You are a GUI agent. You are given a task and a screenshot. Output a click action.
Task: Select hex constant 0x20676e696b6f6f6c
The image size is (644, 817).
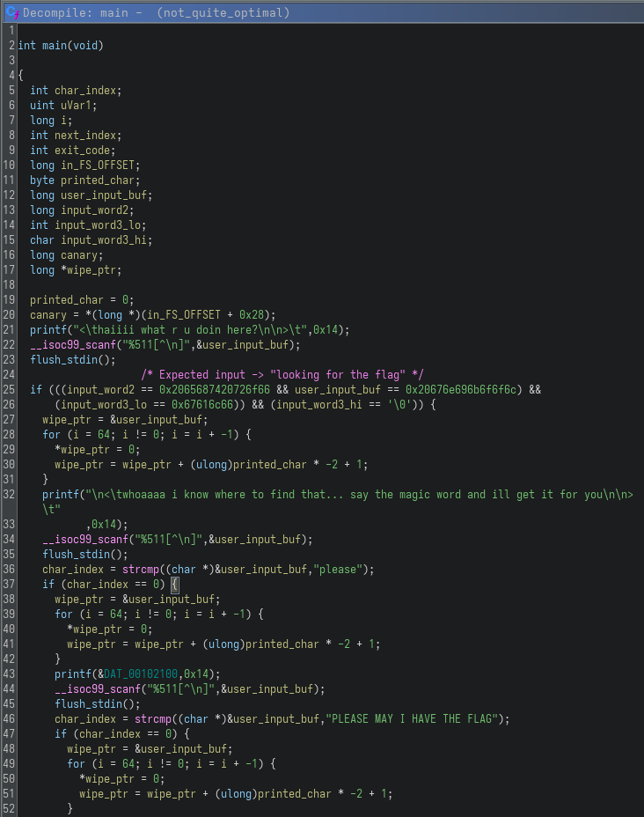(460, 389)
